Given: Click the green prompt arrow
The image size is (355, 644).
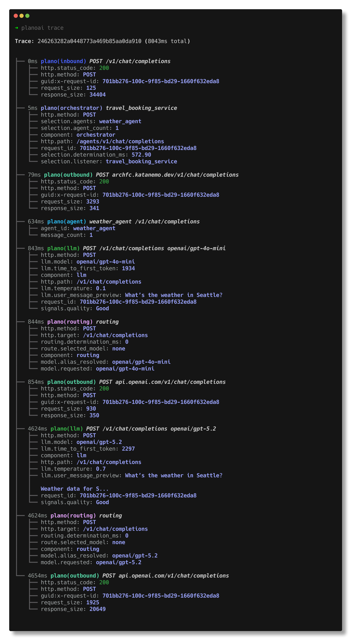Looking at the screenshot, I should pos(16,28).
